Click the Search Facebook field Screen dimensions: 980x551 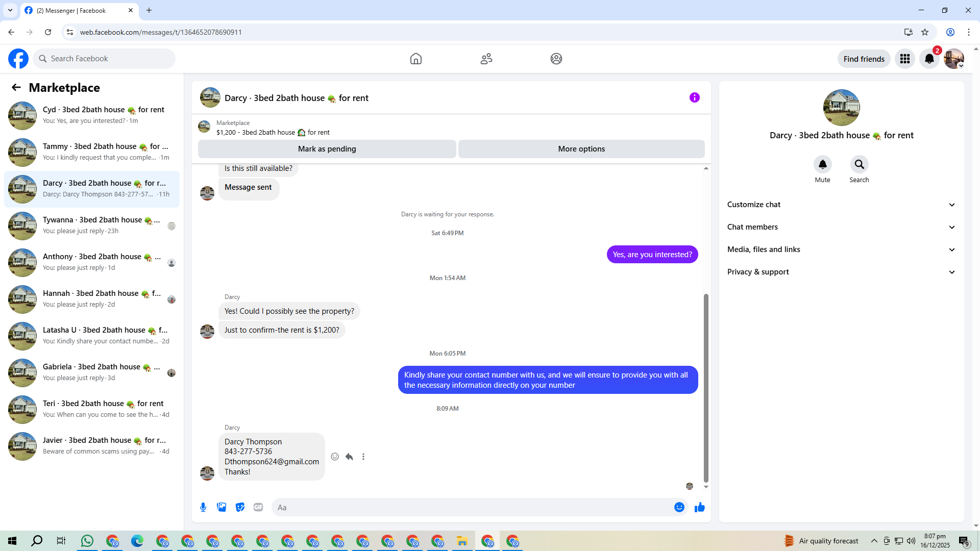pyautogui.click(x=104, y=59)
